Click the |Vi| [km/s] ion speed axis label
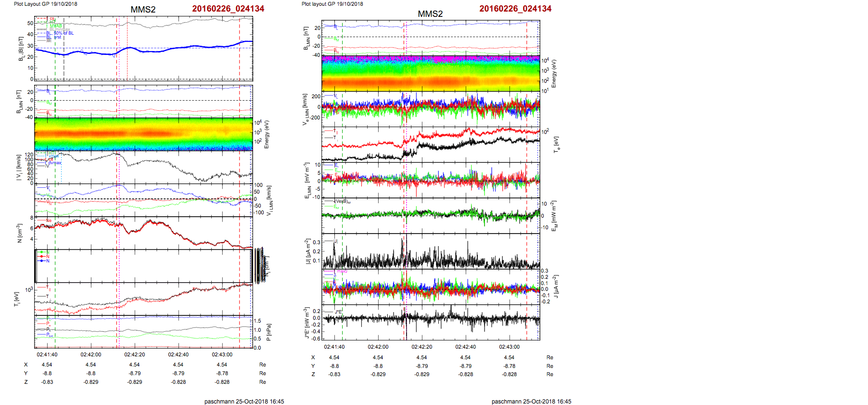 pyautogui.click(x=19, y=168)
